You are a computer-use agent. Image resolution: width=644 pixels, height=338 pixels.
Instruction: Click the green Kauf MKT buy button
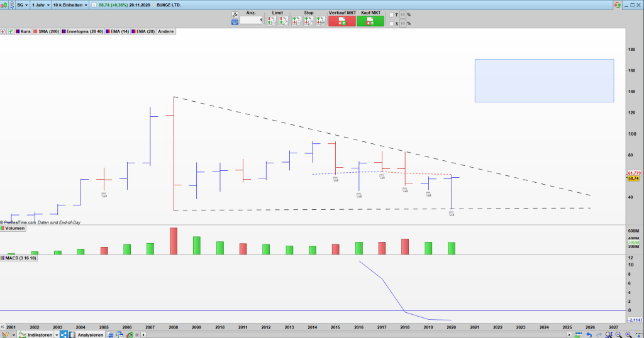click(370, 21)
